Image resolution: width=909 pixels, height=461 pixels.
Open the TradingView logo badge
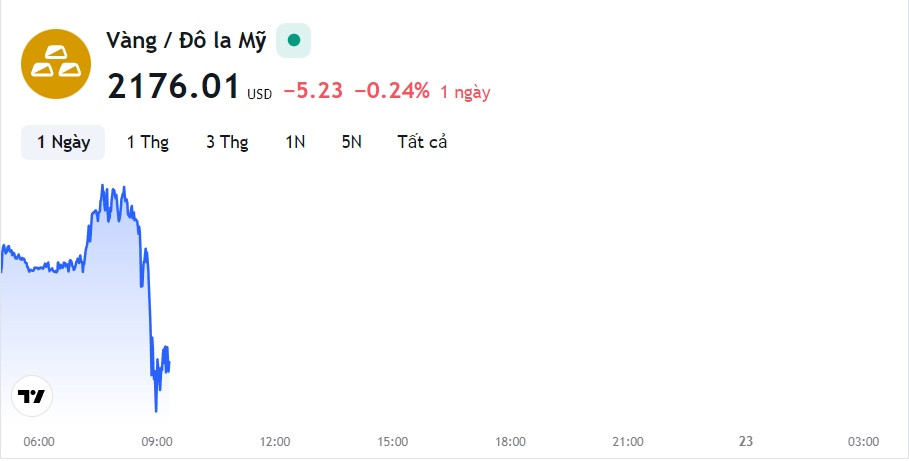tap(32, 396)
